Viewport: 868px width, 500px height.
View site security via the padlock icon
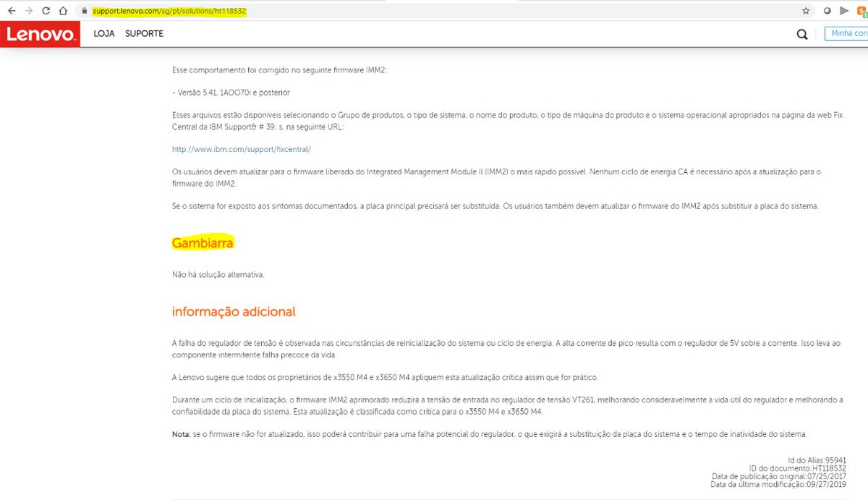(x=85, y=12)
